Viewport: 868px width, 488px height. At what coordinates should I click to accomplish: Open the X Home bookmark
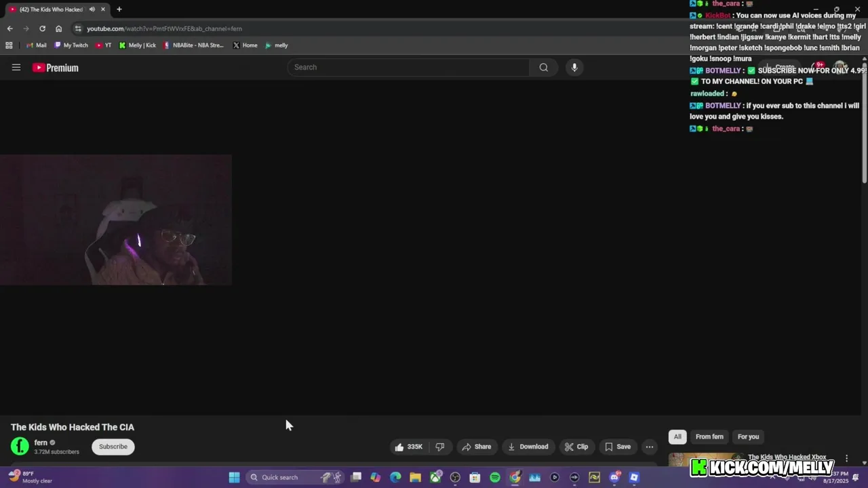(245, 45)
